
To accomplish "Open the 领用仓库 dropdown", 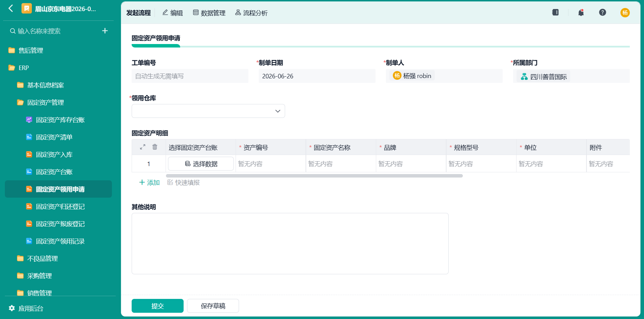I will [x=208, y=111].
